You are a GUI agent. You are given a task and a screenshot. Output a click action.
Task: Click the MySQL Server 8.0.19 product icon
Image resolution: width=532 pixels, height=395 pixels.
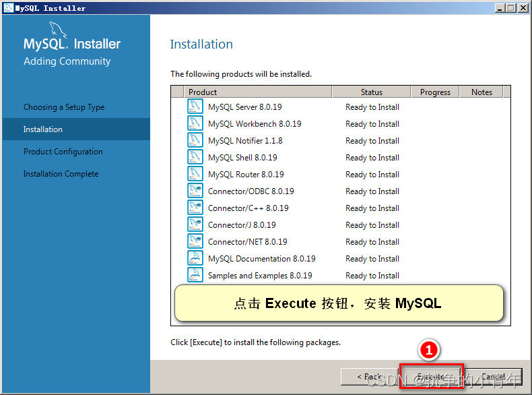(195, 107)
